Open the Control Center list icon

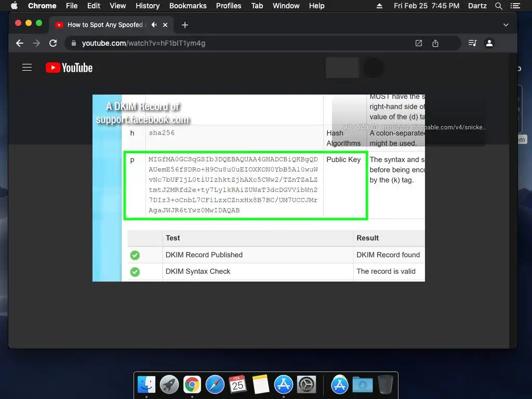click(515, 6)
